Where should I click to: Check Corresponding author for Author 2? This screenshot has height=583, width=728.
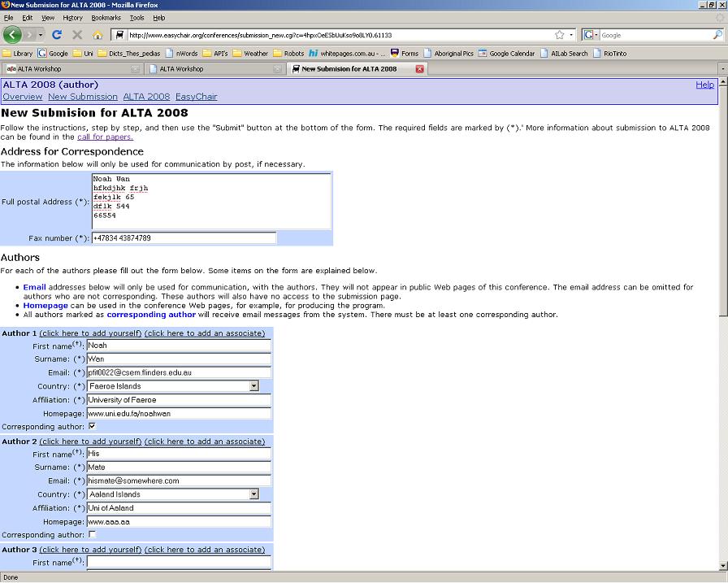pos(92,534)
